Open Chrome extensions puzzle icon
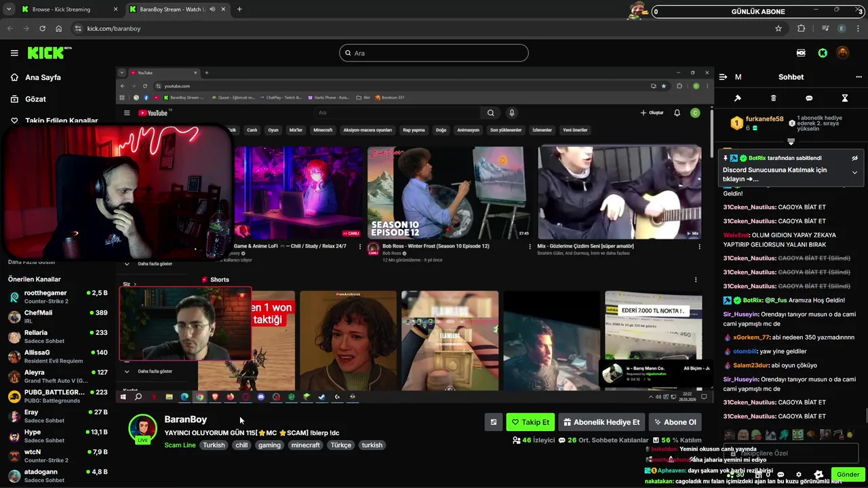This screenshot has height=488, width=868. click(802, 28)
